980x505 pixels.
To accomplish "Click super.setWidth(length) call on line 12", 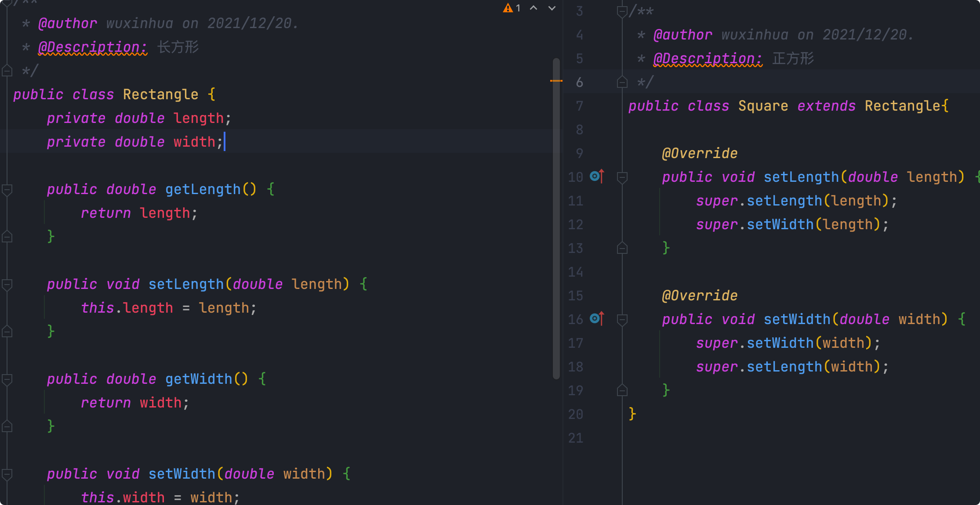I will (x=780, y=224).
